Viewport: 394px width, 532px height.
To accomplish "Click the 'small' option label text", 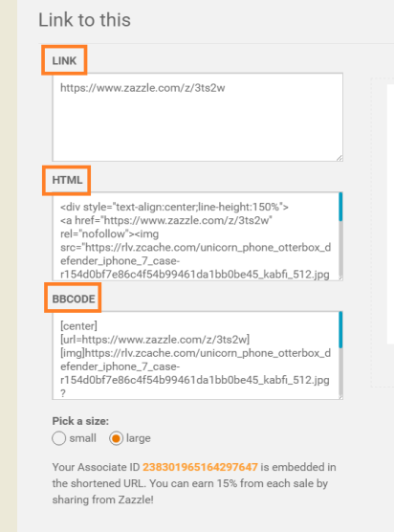I will (83, 438).
